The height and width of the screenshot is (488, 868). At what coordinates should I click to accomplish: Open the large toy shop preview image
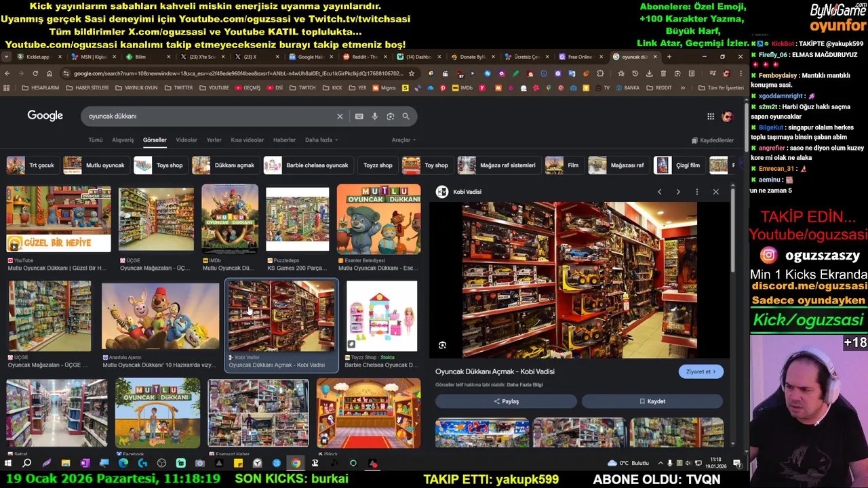pos(579,279)
